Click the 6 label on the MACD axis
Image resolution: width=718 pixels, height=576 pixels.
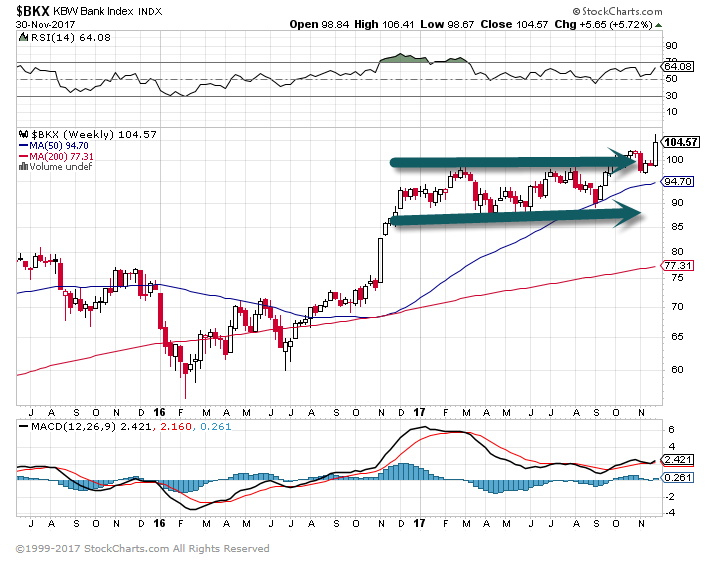click(x=671, y=429)
